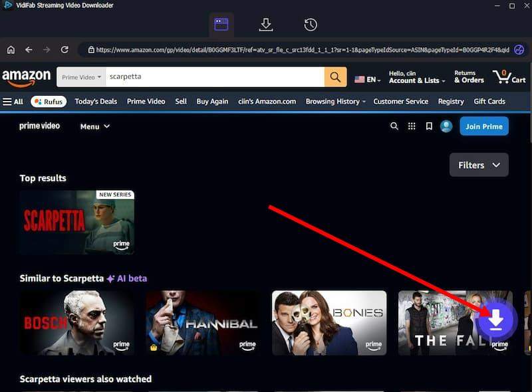Screen dimensions: 532x392
Task: Expand the prime video Menu dropdown
Action: click(x=95, y=126)
